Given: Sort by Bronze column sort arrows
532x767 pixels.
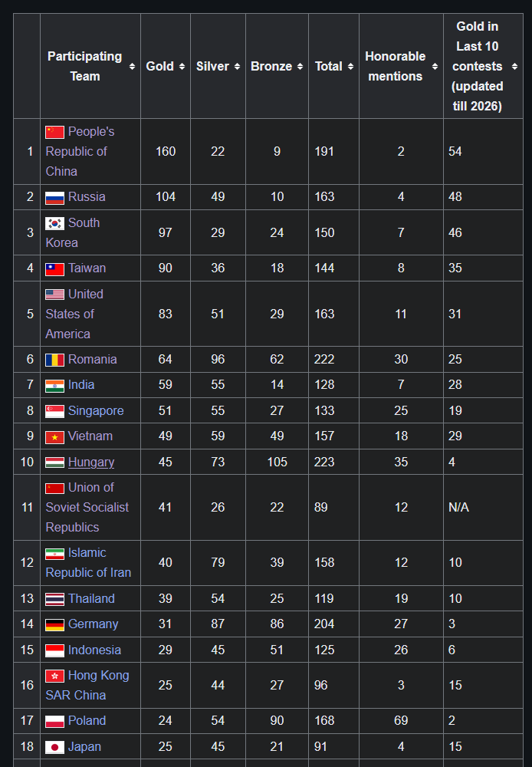Looking at the screenshot, I should coord(300,67).
